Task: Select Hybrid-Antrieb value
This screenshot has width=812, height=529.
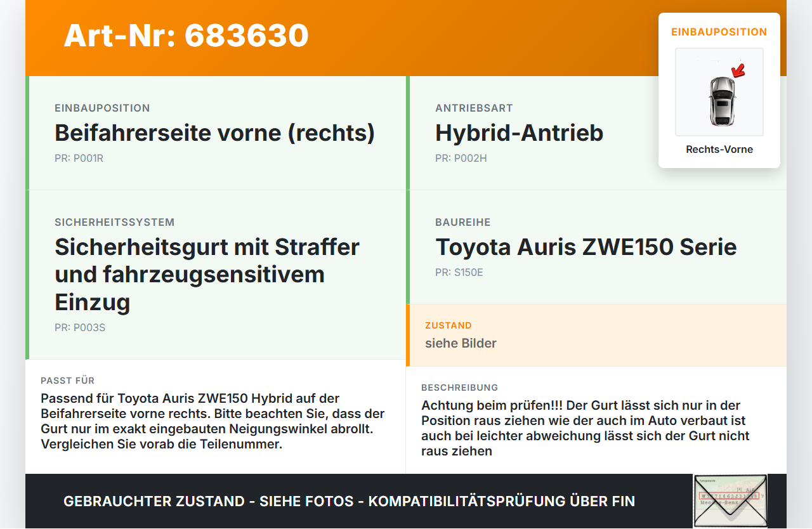Action: tap(519, 133)
